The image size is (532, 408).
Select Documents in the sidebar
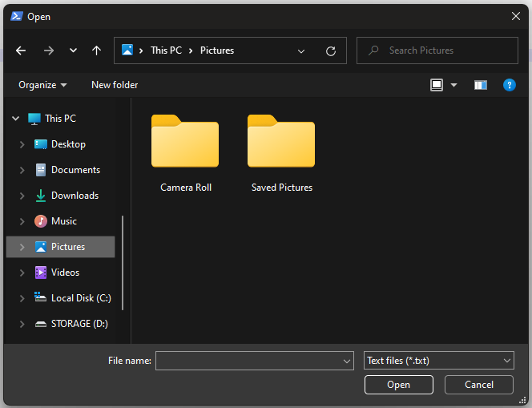click(x=75, y=170)
